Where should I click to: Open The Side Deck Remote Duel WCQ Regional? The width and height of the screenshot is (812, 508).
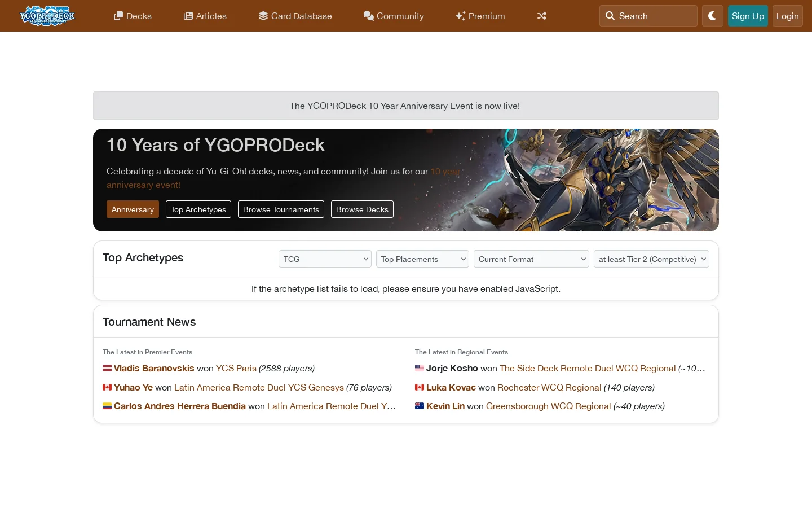pos(588,368)
